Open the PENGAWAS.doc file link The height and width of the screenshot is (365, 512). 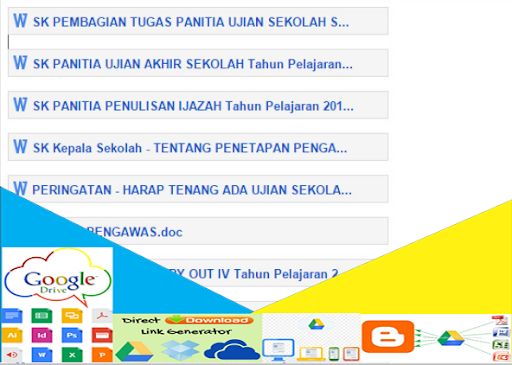[135, 232]
